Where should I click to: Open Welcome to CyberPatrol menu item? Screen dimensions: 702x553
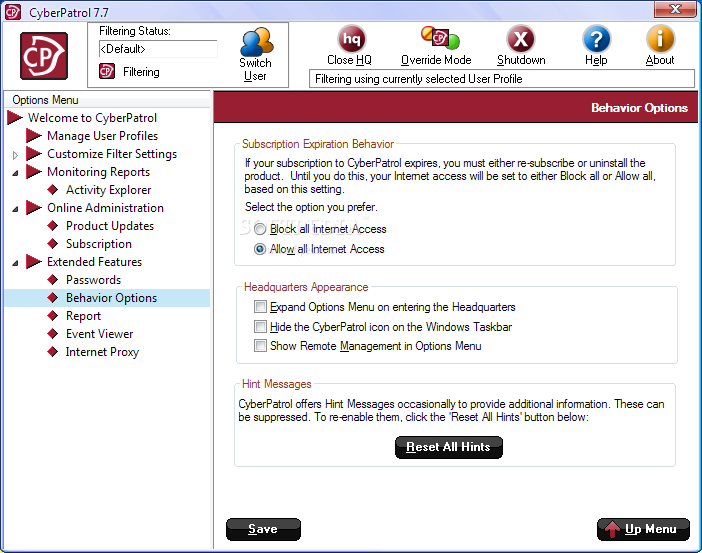(x=92, y=118)
